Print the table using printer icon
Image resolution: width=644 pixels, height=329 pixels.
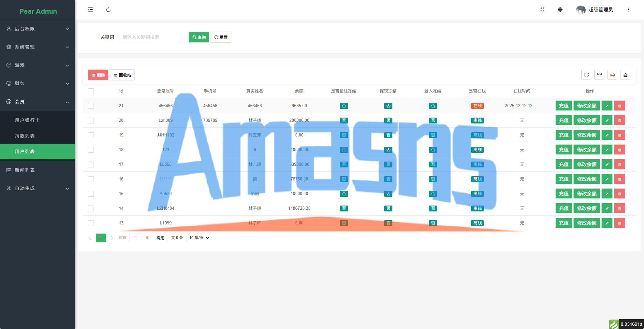pos(612,75)
